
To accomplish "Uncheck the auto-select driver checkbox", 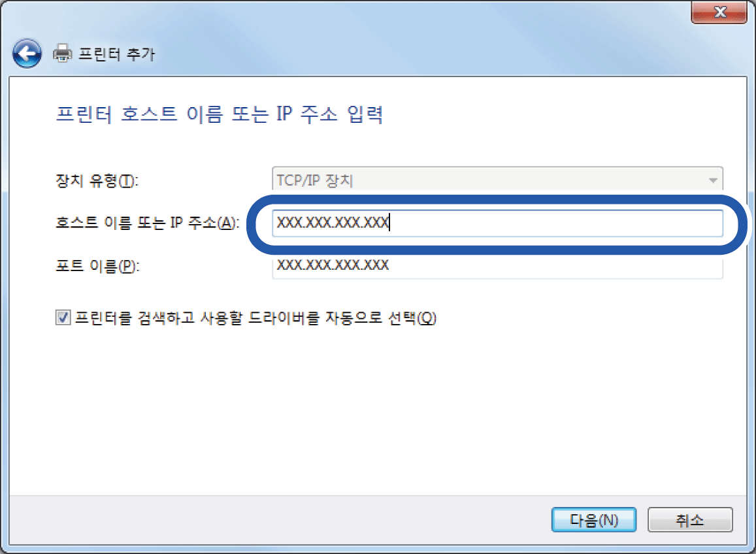I will pyautogui.click(x=63, y=318).
